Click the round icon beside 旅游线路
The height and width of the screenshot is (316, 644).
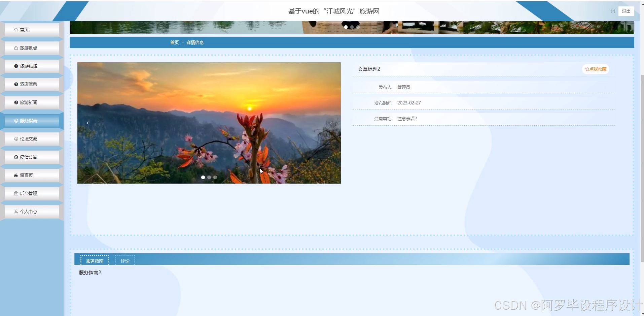[x=16, y=66]
